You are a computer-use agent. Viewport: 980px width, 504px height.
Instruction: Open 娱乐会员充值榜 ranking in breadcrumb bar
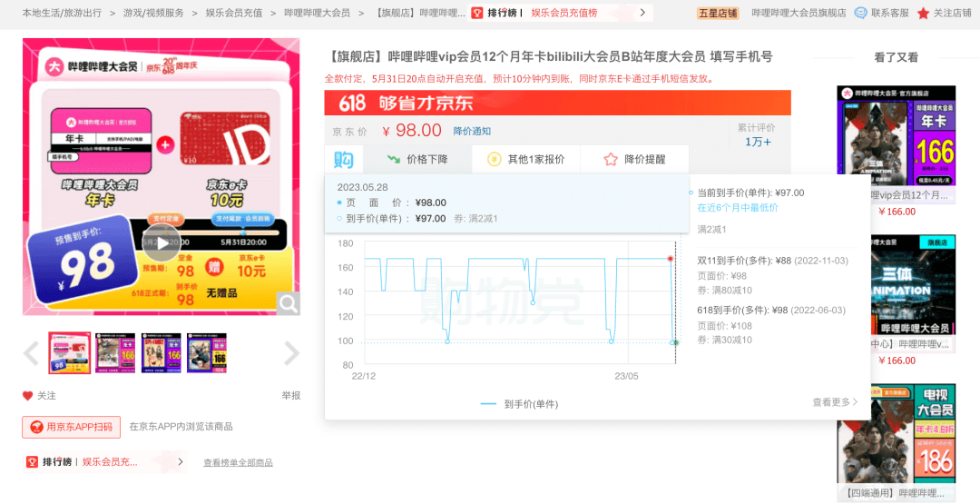coord(564,13)
